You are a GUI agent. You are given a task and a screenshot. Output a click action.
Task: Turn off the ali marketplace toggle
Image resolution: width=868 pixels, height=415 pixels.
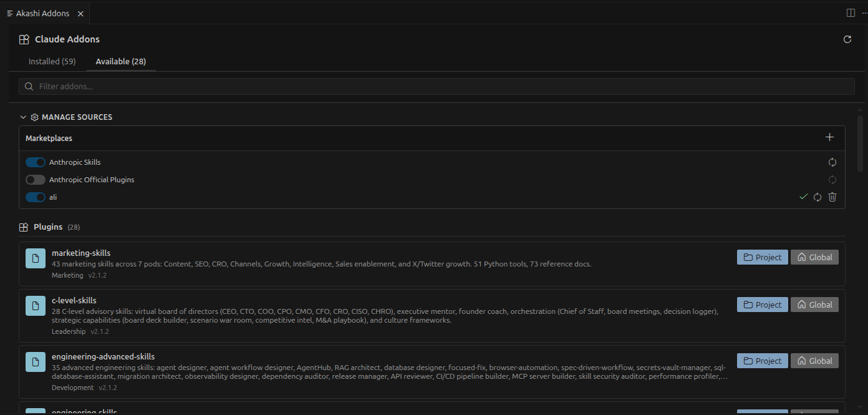(36, 197)
